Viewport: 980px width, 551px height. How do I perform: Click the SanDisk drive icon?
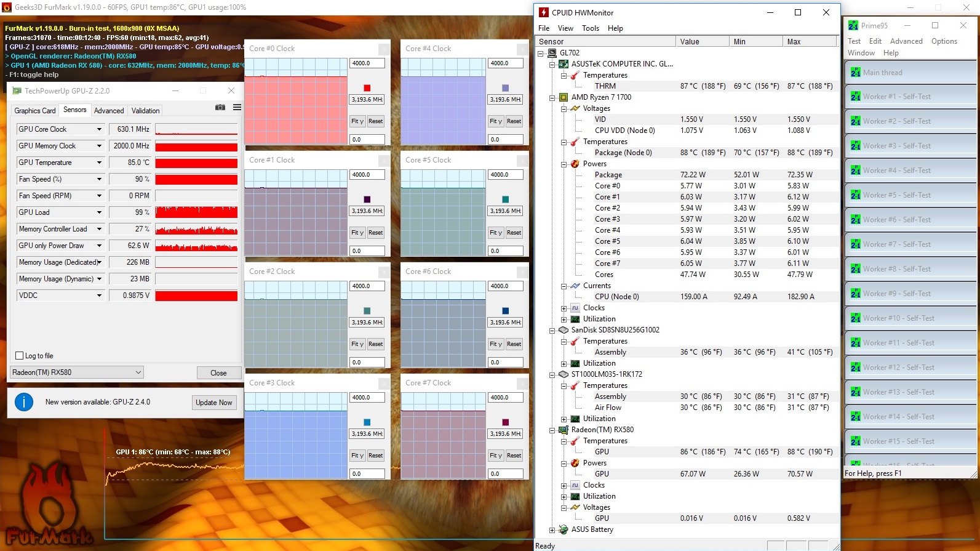point(564,330)
